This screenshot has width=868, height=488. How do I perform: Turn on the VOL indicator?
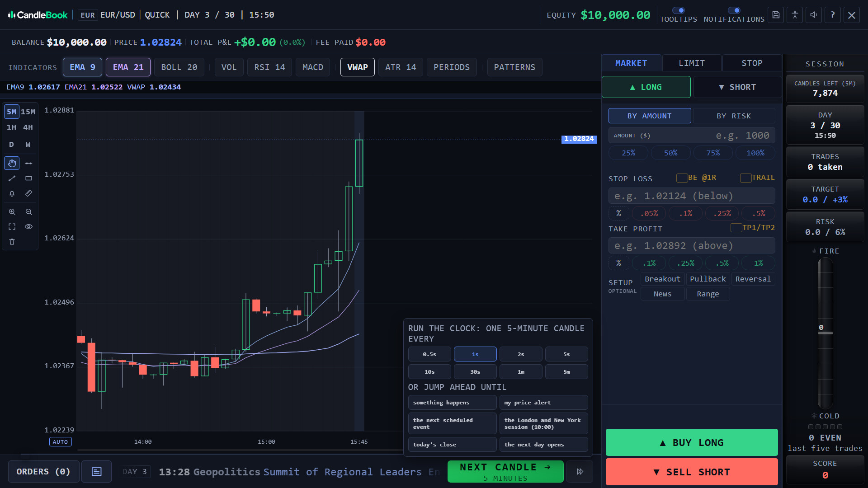coord(229,67)
